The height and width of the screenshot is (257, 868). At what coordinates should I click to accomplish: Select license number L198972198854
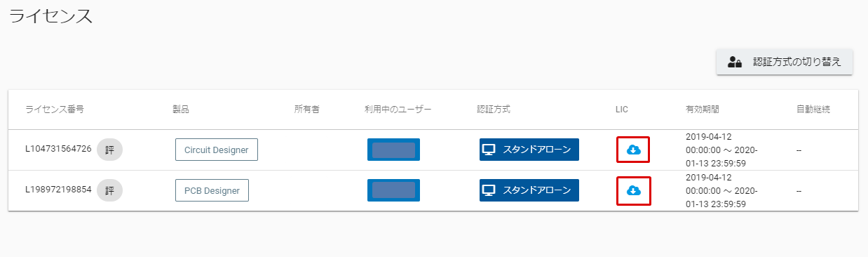point(58,190)
